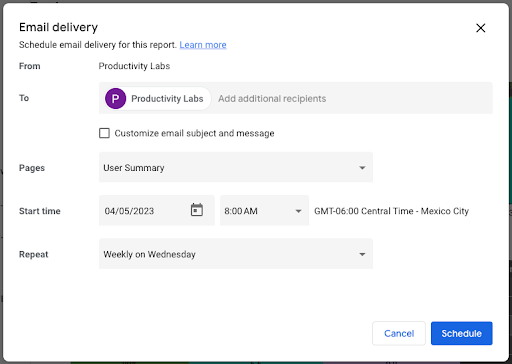Open the calendar date picker icon

click(197, 210)
